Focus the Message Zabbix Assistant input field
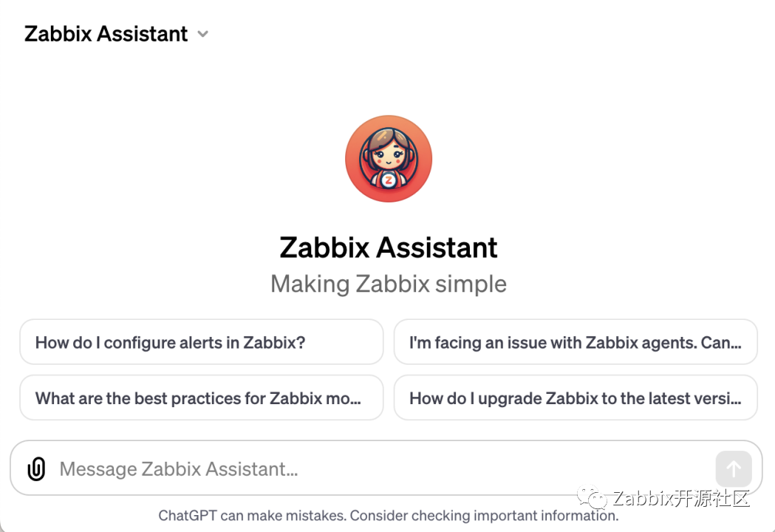The height and width of the screenshot is (532, 775). [369, 468]
